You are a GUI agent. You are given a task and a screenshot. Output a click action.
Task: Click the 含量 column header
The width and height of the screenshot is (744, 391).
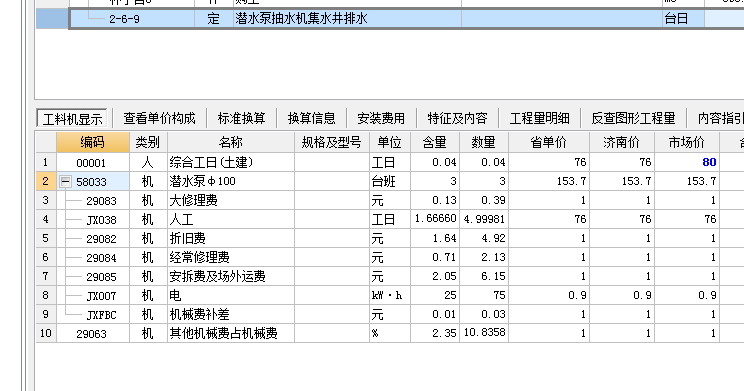pyautogui.click(x=435, y=142)
